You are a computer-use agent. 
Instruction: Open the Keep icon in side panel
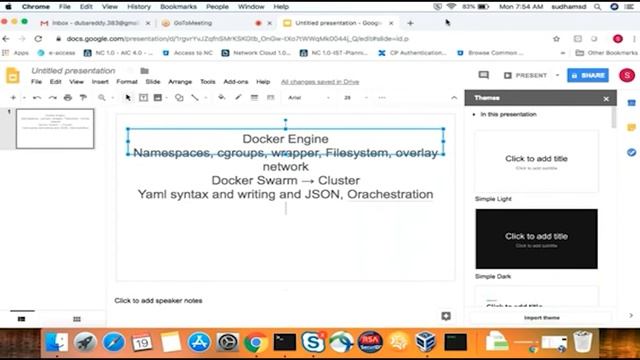click(631, 128)
